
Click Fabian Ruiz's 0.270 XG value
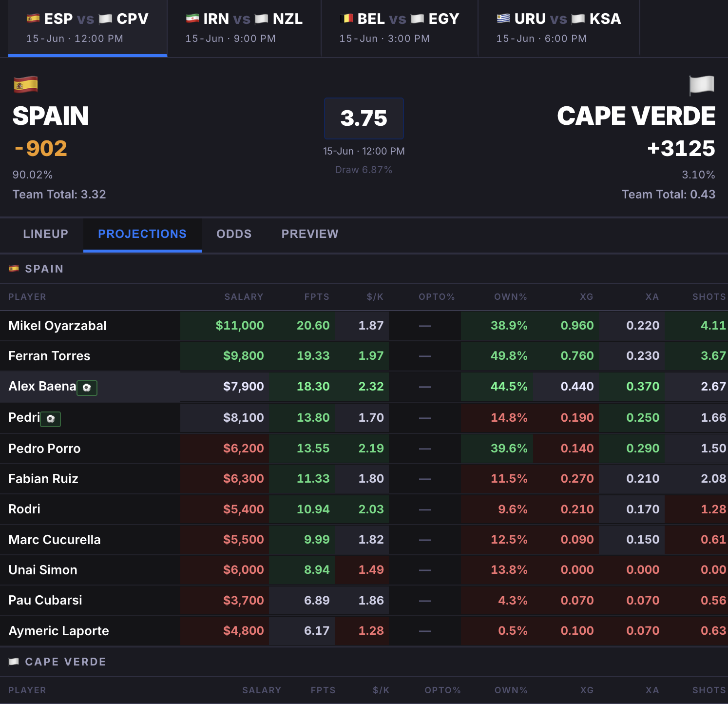(x=577, y=479)
